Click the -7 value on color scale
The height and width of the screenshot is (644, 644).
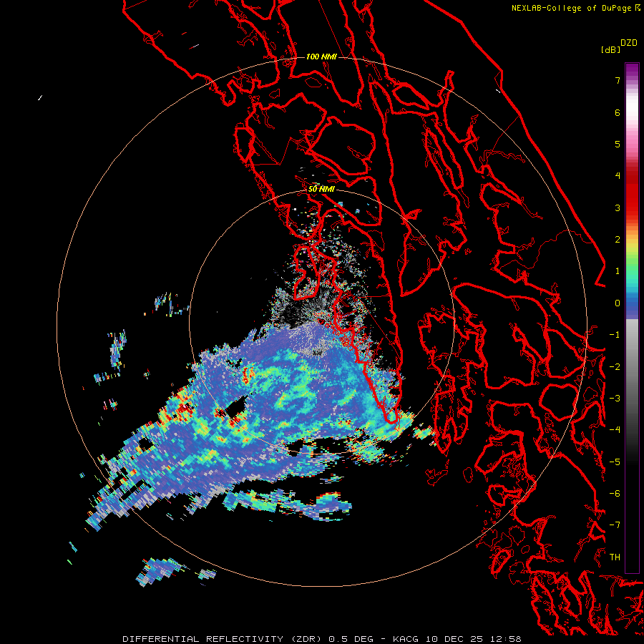pos(615,525)
